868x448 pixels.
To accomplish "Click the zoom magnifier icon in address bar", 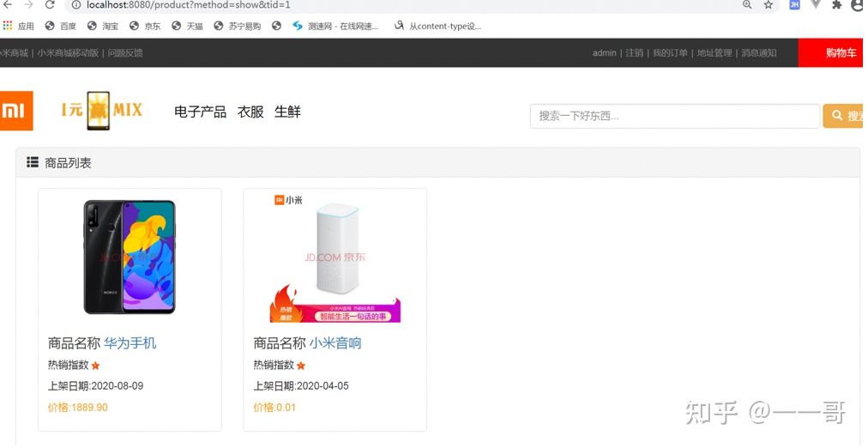I will pyautogui.click(x=747, y=5).
